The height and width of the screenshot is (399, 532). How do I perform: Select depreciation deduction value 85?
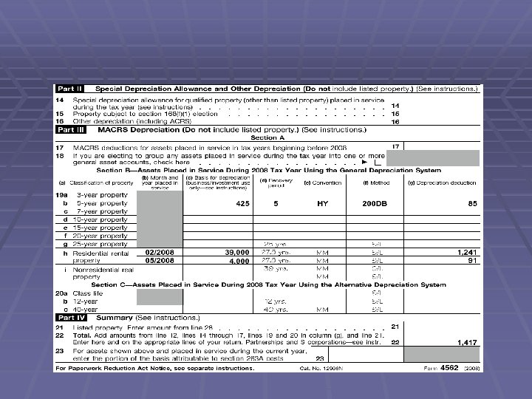(x=472, y=204)
